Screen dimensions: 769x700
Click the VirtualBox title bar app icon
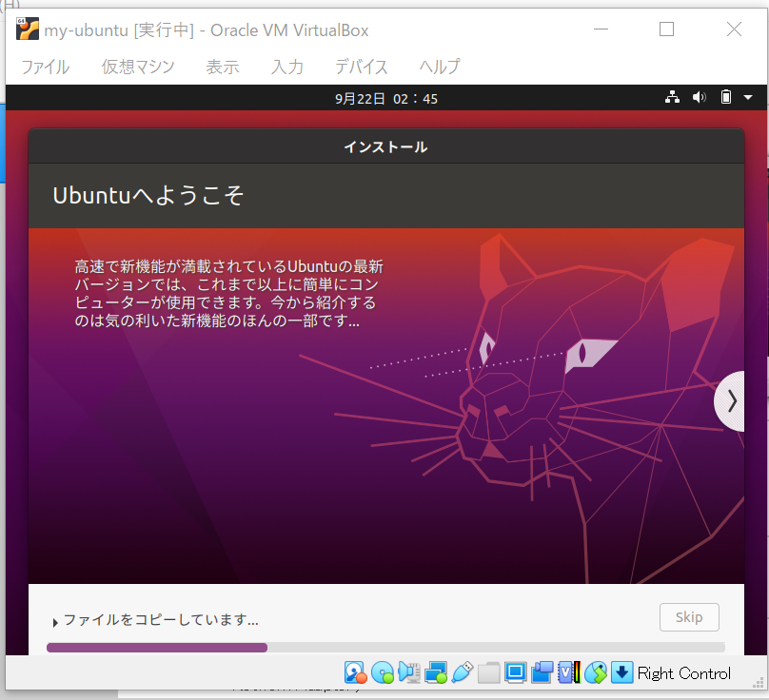pos(28,29)
